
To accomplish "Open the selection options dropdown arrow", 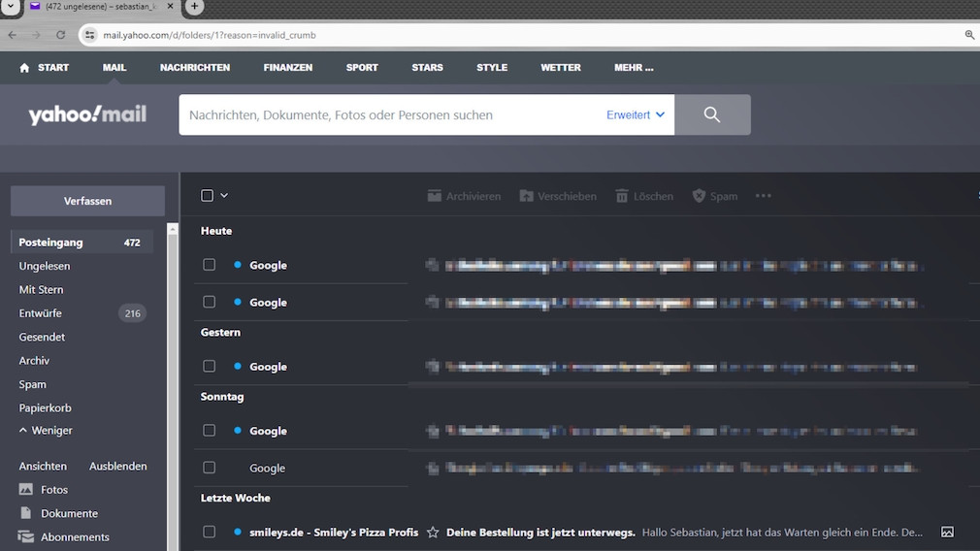I will (224, 196).
